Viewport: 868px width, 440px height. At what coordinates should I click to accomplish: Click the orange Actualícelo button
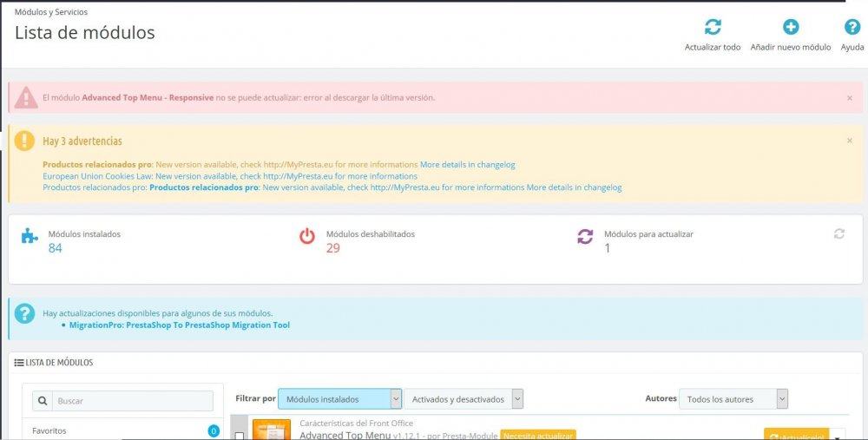click(797, 435)
